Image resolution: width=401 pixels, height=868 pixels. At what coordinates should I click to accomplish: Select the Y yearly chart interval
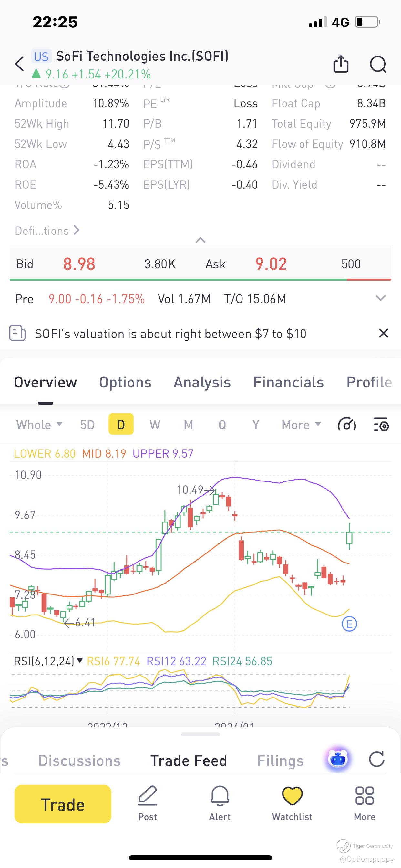pyautogui.click(x=256, y=425)
